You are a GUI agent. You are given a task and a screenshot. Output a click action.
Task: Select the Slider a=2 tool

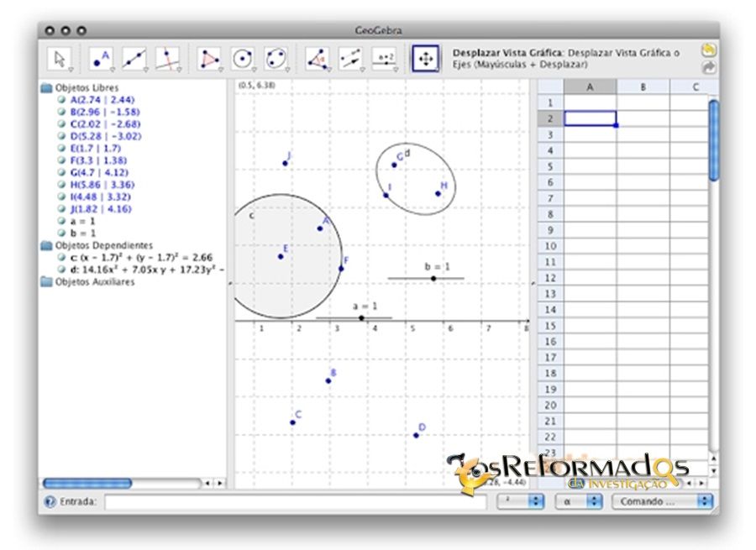(385, 58)
